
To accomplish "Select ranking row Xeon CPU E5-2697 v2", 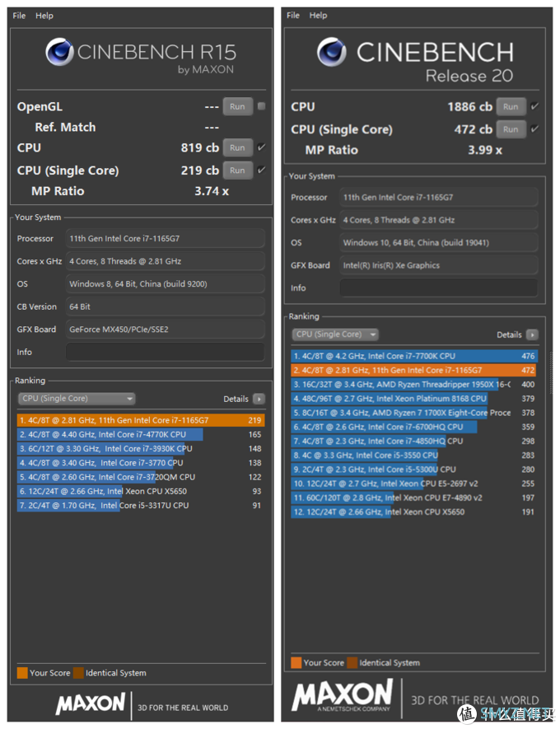I will (414, 484).
